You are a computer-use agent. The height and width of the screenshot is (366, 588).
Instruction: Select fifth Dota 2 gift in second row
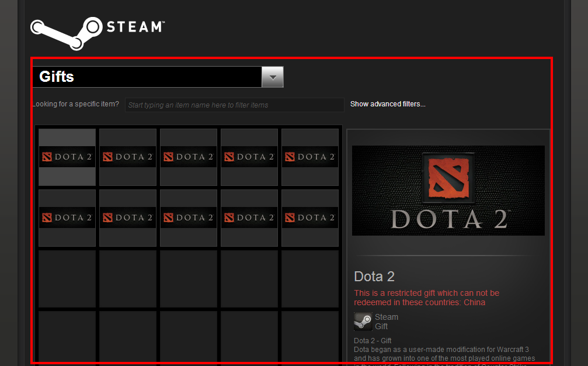click(310, 217)
